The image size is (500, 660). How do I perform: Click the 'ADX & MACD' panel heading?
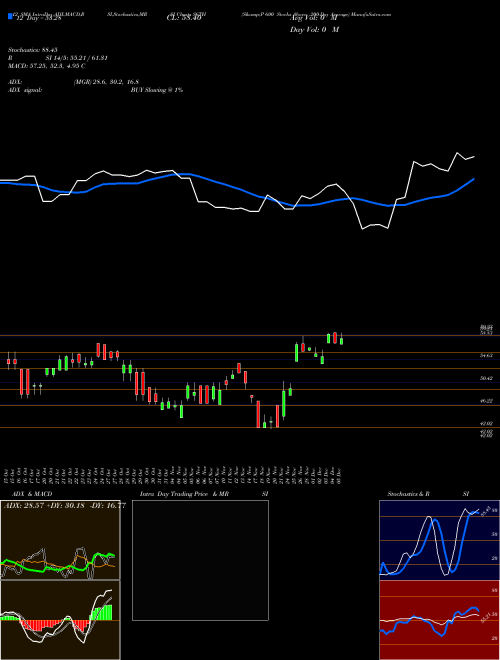pyautogui.click(x=32, y=494)
